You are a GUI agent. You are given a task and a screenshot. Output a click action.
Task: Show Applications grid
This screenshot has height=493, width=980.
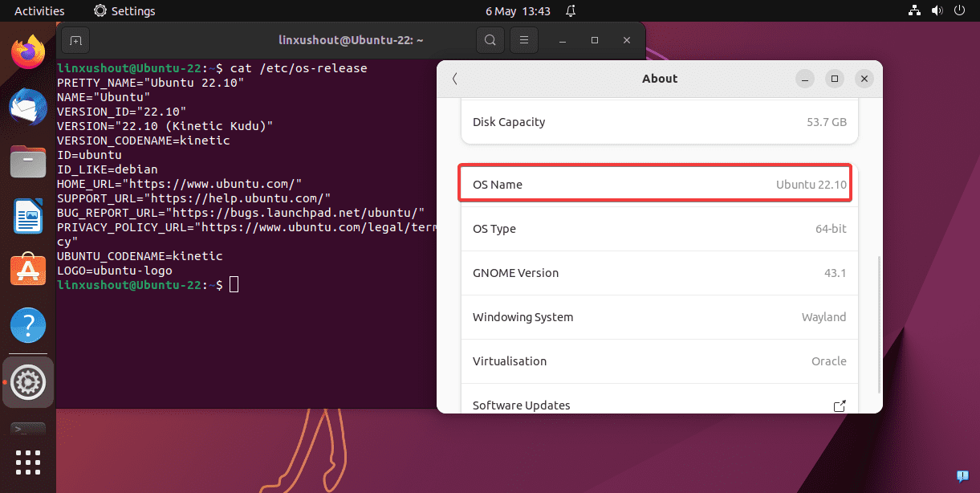coord(28,463)
